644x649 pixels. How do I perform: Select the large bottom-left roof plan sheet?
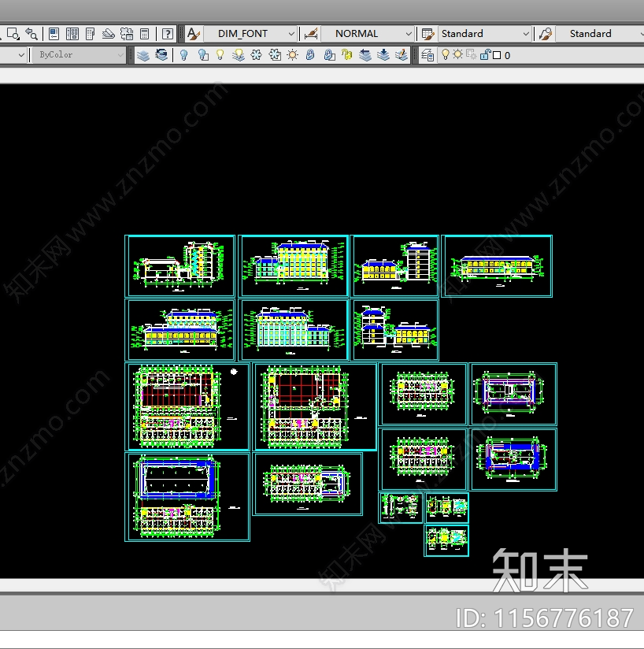point(187,497)
